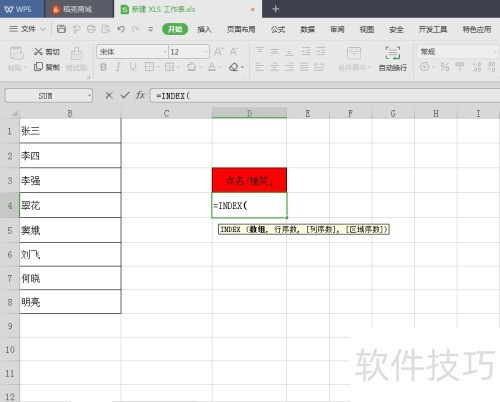Click the Copy (复制) button
500x402 pixels.
coord(47,67)
